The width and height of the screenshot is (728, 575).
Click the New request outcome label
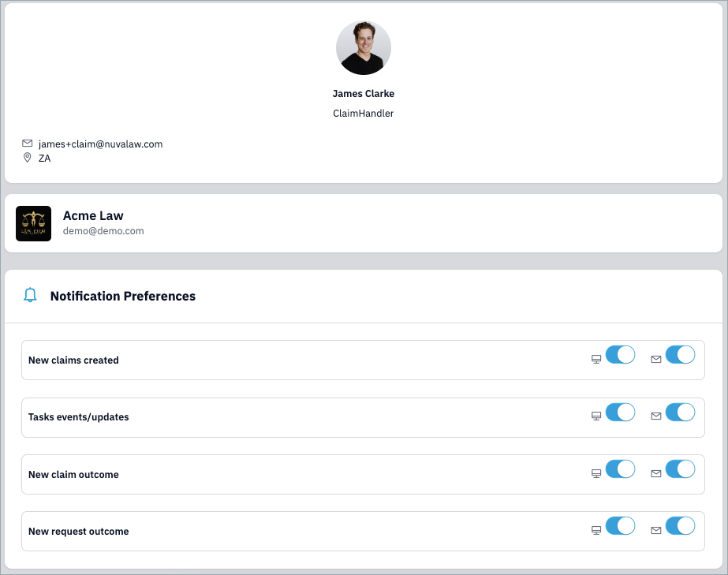(x=78, y=532)
